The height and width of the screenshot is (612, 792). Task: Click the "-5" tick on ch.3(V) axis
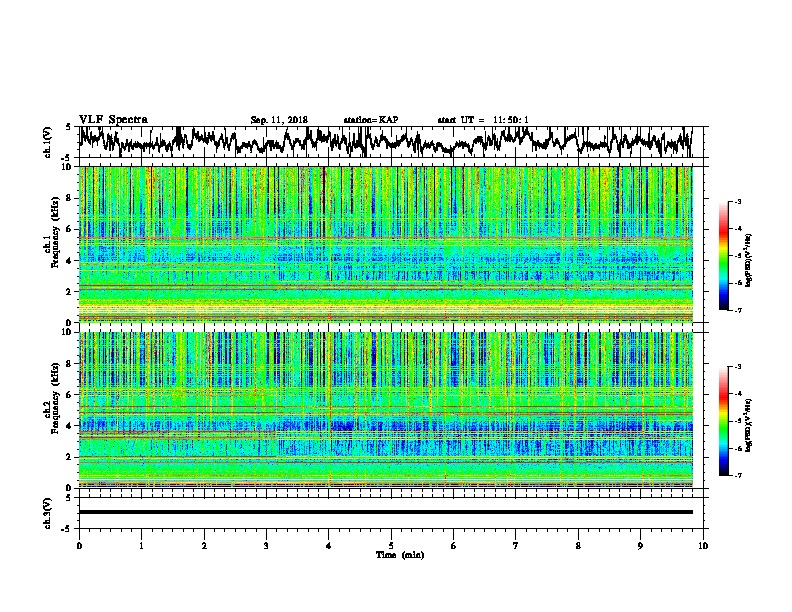pos(67,529)
